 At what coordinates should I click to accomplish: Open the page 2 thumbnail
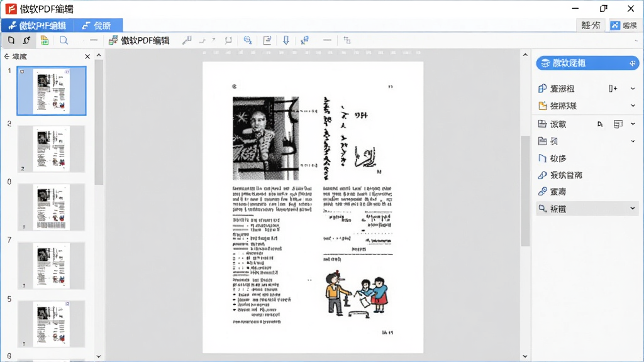(x=52, y=149)
